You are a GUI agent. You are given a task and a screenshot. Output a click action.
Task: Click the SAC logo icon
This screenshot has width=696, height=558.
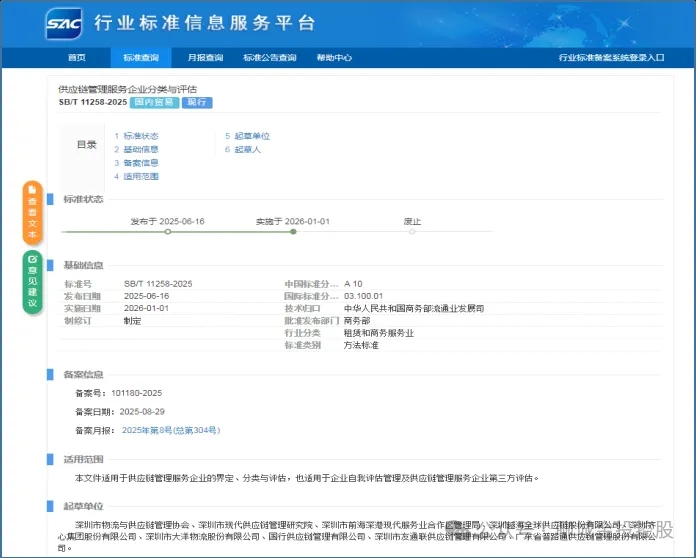pyautogui.click(x=63, y=23)
